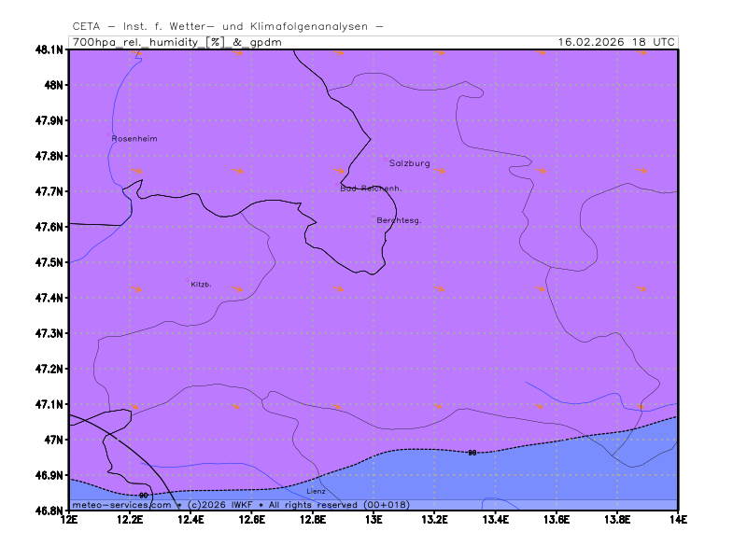Click the 16.02.2026 18 UTC timestamp
The image size is (747, 560).
(x=615, y=42)
